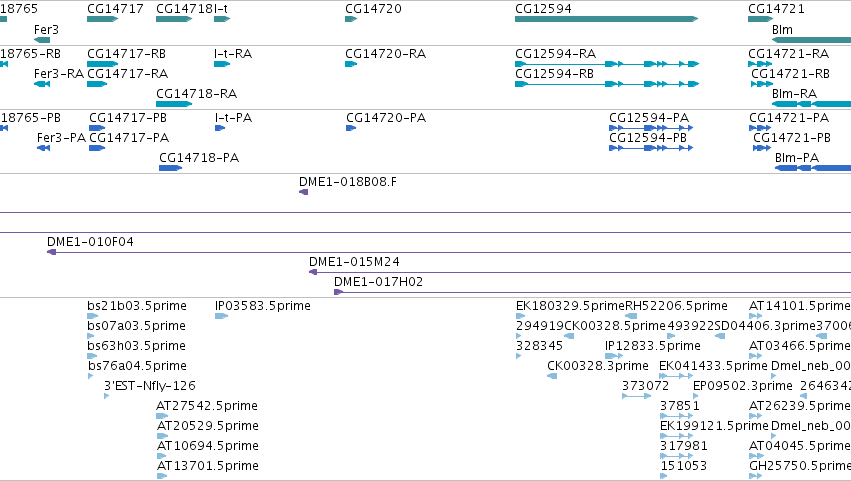Select transcript Blm-RA
The height and width of the screenshot is (481, 851).
tap(794, 94)
